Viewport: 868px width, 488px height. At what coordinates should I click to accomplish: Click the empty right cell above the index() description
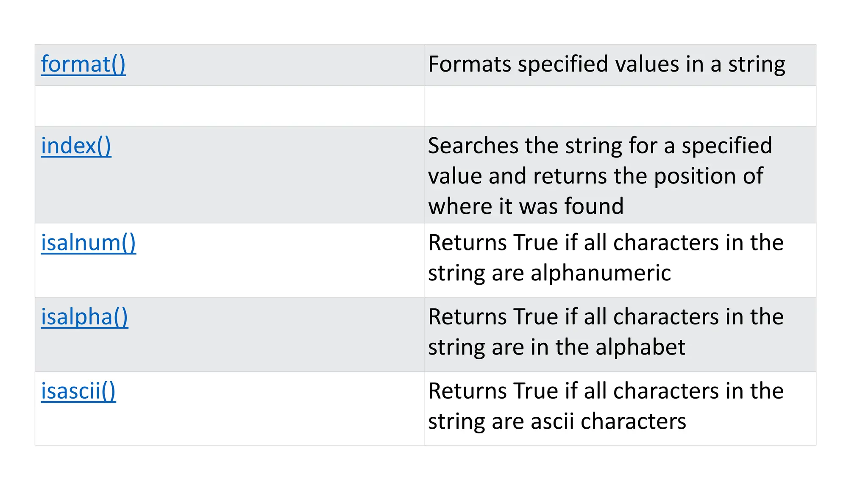click(x=620, y=106)
